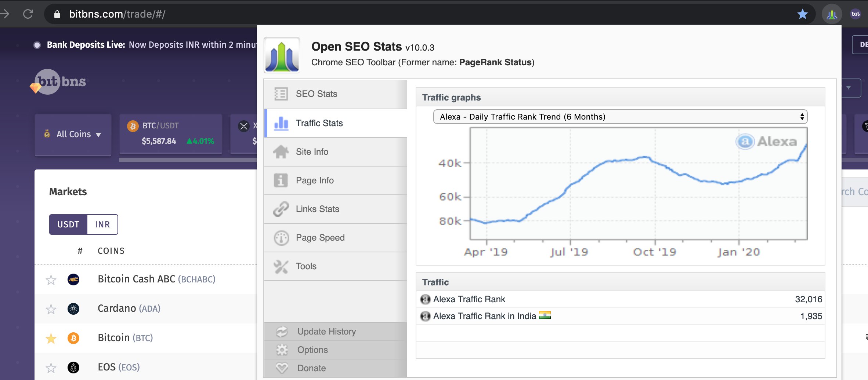The height and width of the screenshot is (380, 868).
Task: Open the SEO Stats tab
Action: tap(336, 94)
